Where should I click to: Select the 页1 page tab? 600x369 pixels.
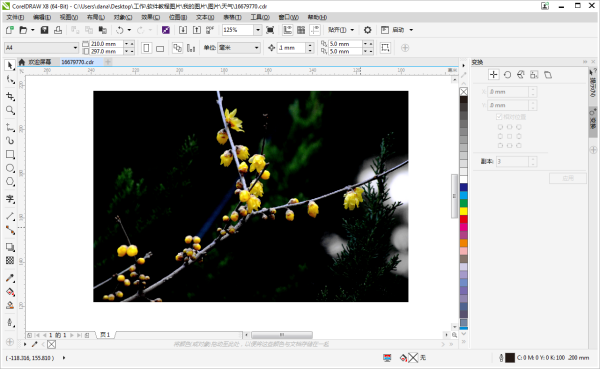pos(105,335)
